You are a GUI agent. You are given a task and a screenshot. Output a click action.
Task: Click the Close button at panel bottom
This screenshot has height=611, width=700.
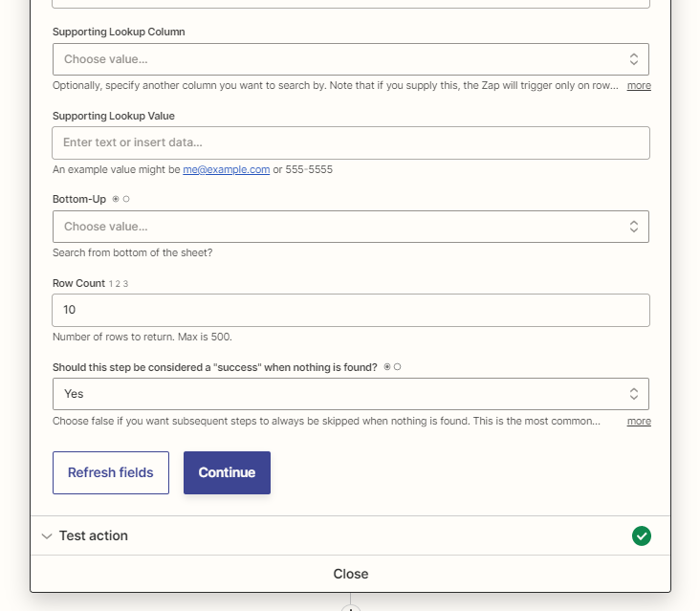(350, 574)
